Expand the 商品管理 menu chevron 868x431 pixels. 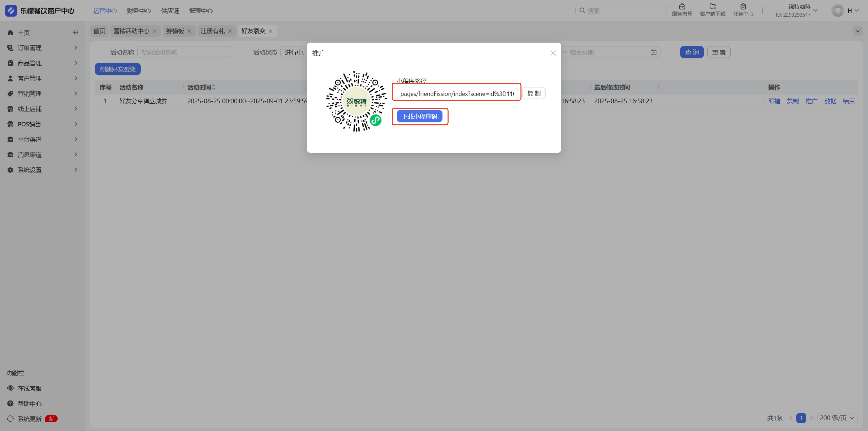pos(76,63)
